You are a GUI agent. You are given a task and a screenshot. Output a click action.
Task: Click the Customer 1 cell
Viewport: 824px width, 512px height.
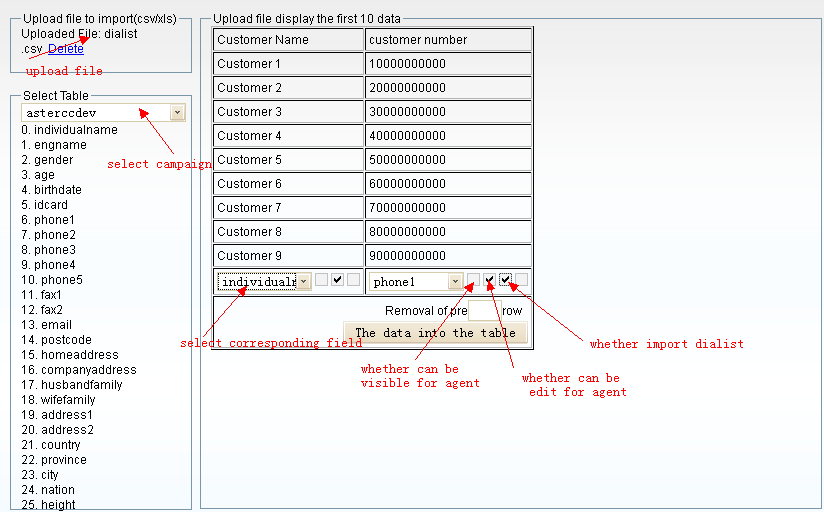[x=288, y=64]
